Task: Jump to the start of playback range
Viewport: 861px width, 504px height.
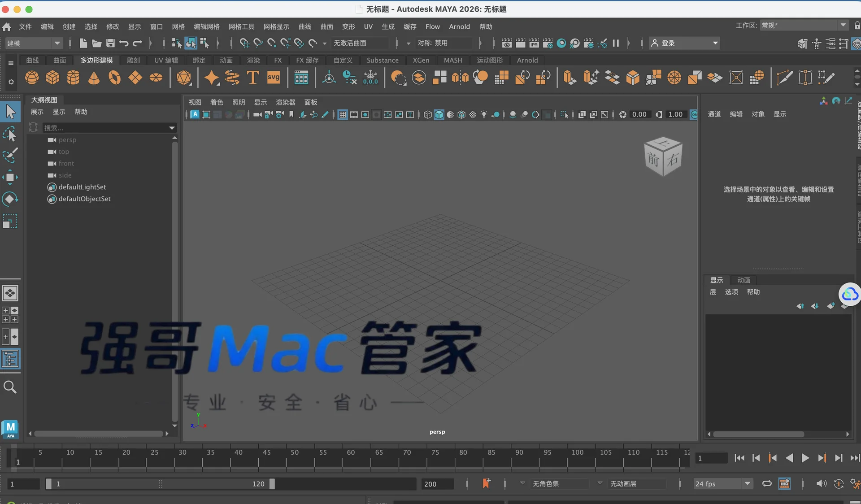Action: (739, 458)
